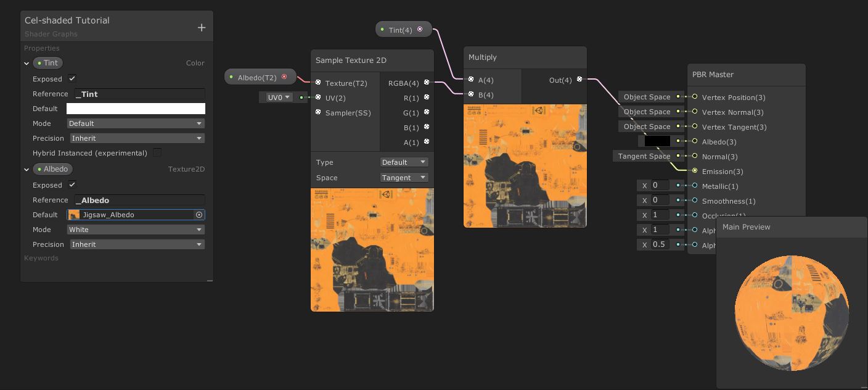Click the exposed indicator on the Albedo(T2) node
This screenshot has width=868, height=390.
tap(284, 77)
